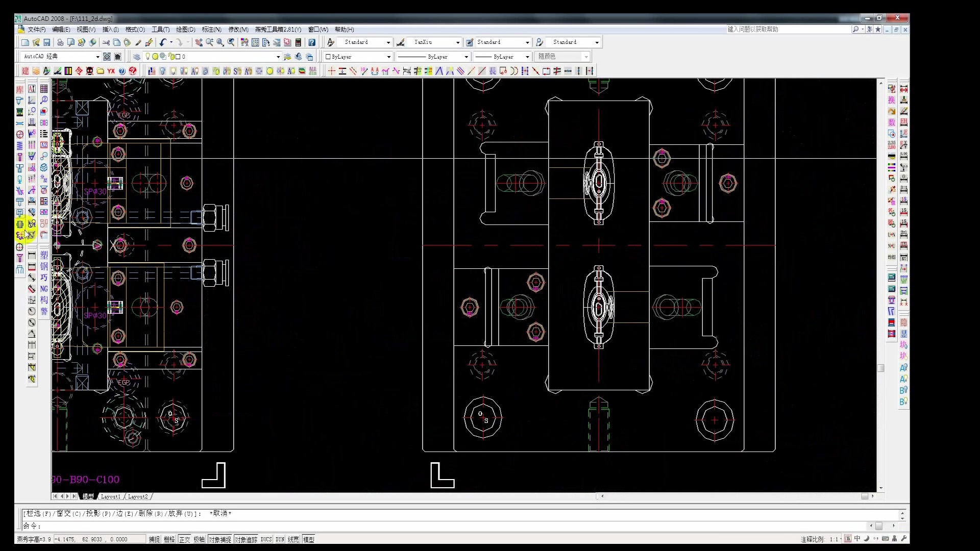
Task: Toggle 正交 ortho mode in status bar
Action: [x=184, y=539]
